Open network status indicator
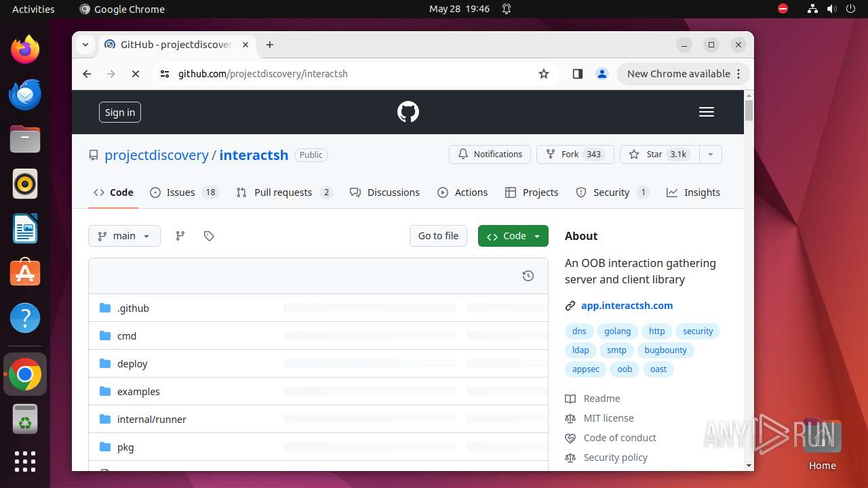Viewport: 868px width, 488px height. pyautogui.click(x=812, y=9)
